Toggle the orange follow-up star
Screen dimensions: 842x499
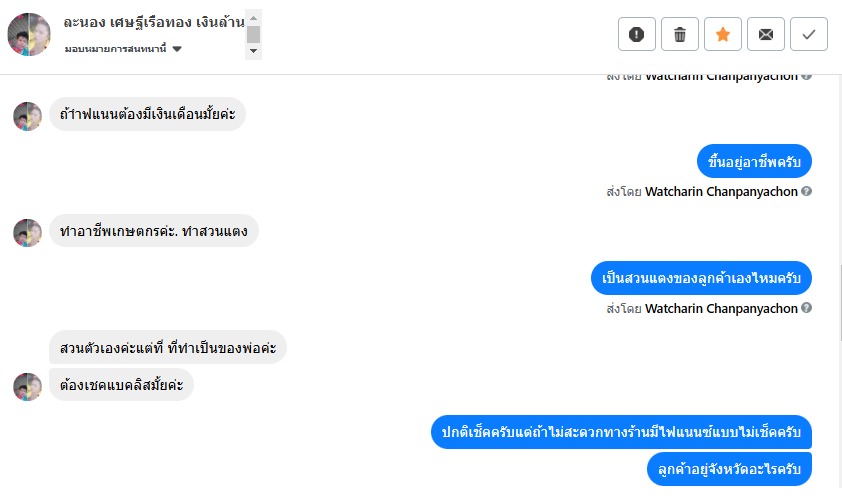(723, 34)
